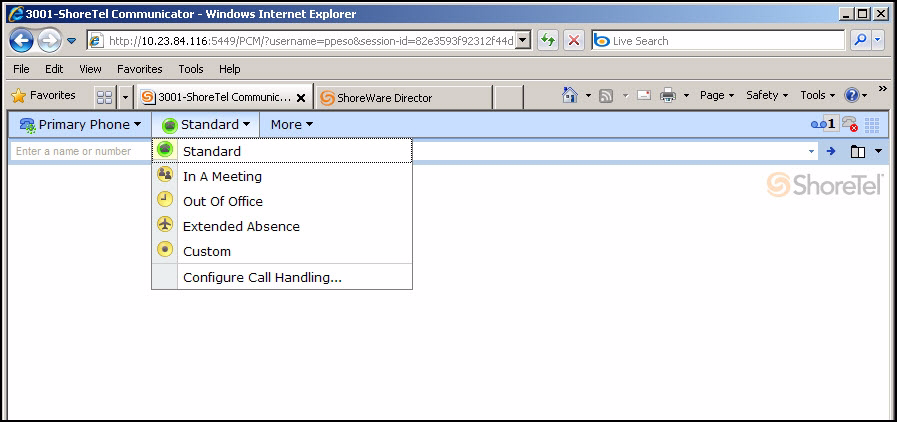The height and width of the screenshot is (422, 897).
Task: Click the blue arrow dial button
Action: click(831, 152)
